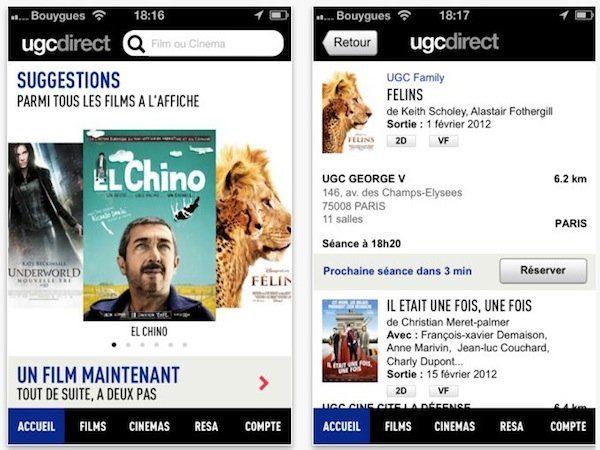Click the Felins poster thumbnail in the detail view
The height and width of the screenshot is (450, 600).
[348, 112]
